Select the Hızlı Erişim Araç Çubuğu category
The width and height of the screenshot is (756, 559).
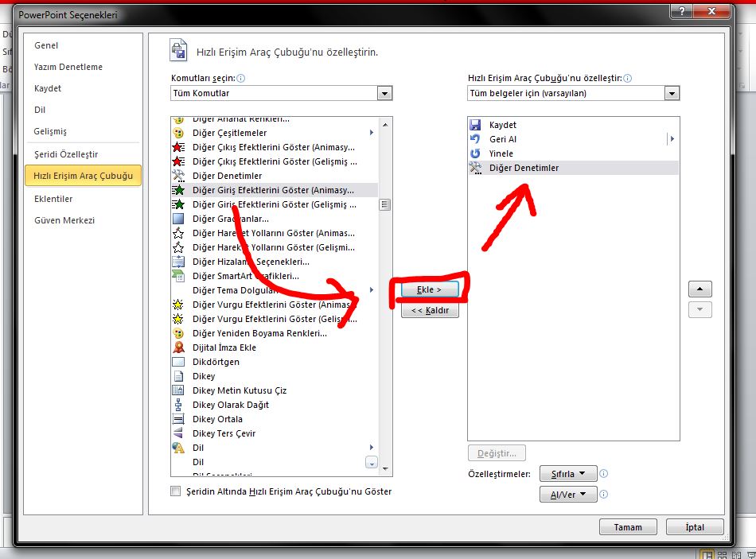[84, 176]
